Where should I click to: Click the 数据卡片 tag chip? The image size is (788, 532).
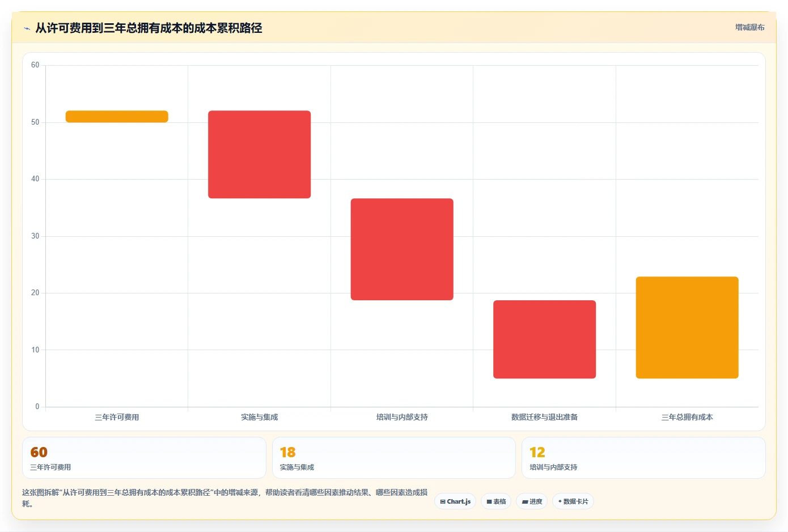click(x=573, y=501)
